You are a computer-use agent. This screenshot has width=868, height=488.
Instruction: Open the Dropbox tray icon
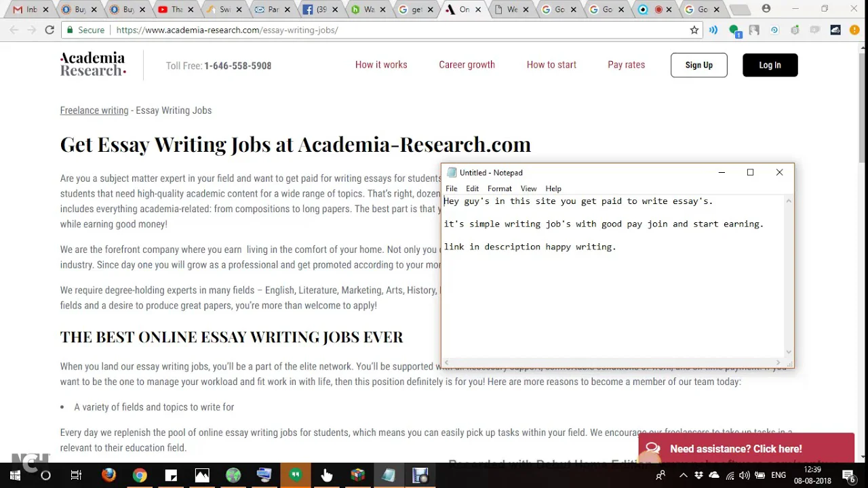698,476
